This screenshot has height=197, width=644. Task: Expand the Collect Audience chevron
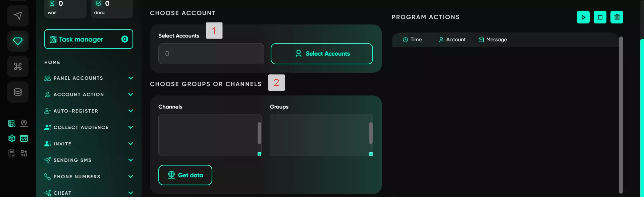pos(130,127)
